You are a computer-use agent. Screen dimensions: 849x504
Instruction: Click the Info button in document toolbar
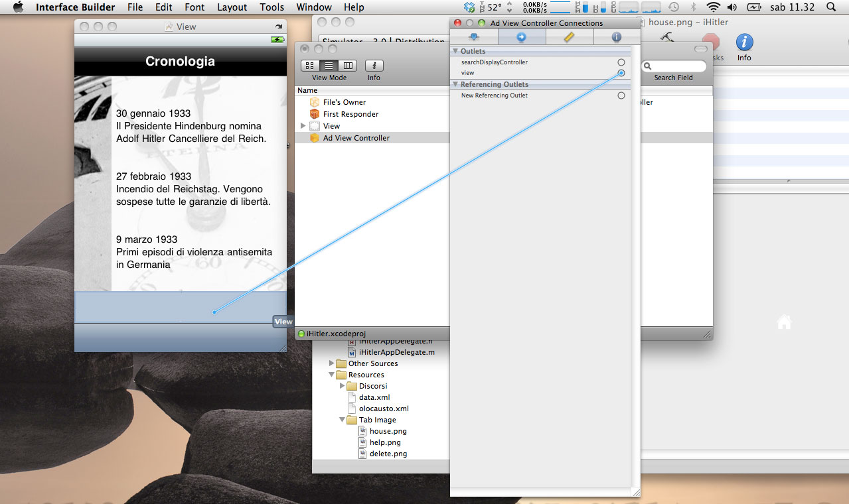(374, 66)
